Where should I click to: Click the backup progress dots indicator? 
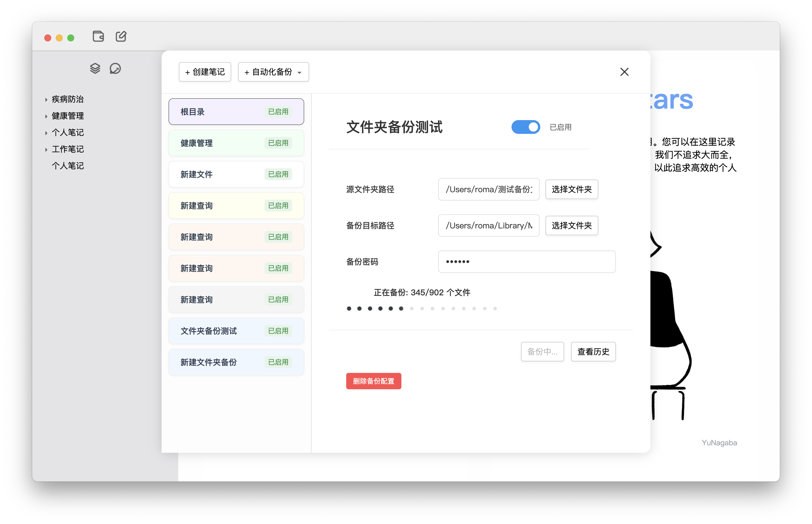click(422, 308)
